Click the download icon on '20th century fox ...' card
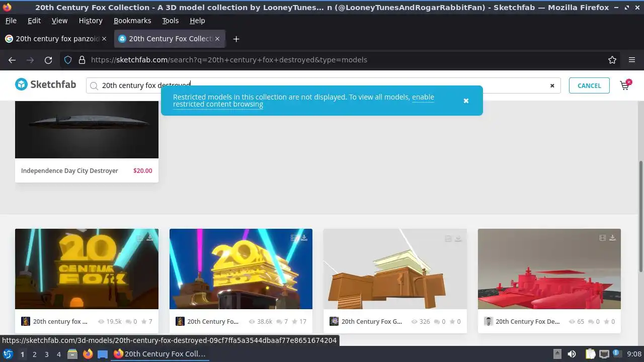This screenshot has height=362, width=644. pyautogui.click(x=150, y=238)
